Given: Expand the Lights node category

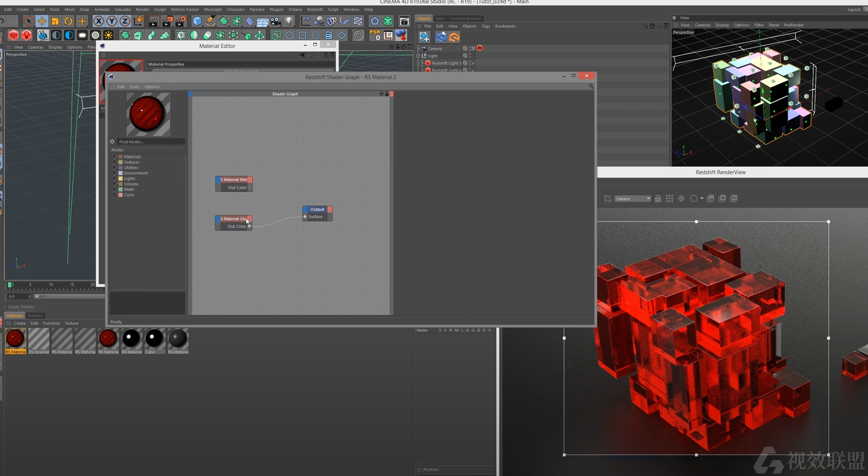Looking at the screenshot, I should [115, 178].
